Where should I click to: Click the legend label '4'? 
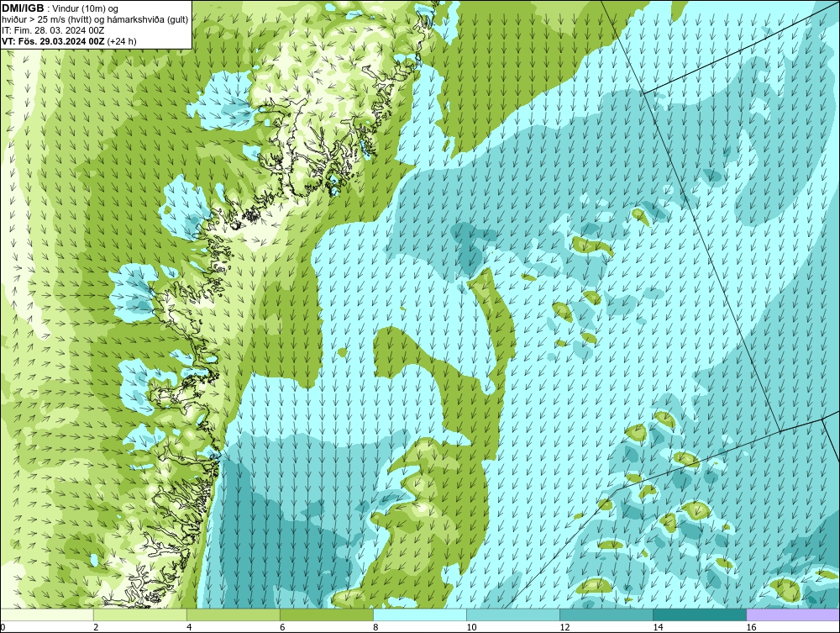pos(189,627)
